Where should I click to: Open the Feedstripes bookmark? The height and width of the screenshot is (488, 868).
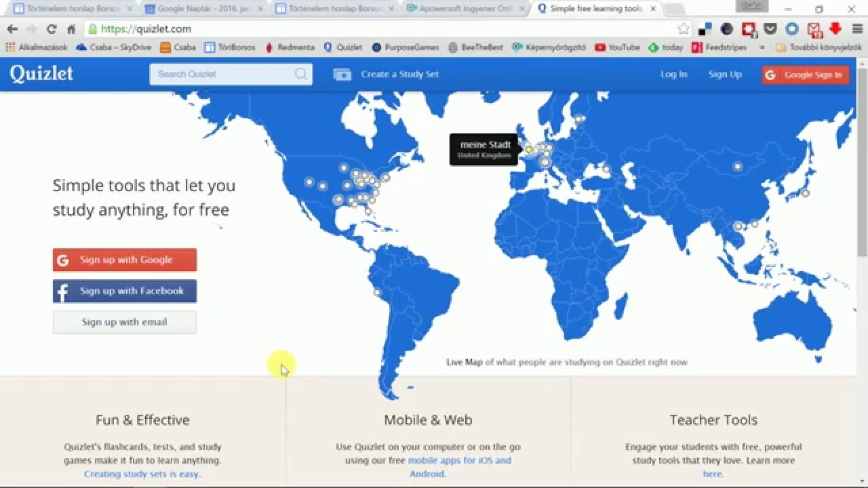[719, 47]
